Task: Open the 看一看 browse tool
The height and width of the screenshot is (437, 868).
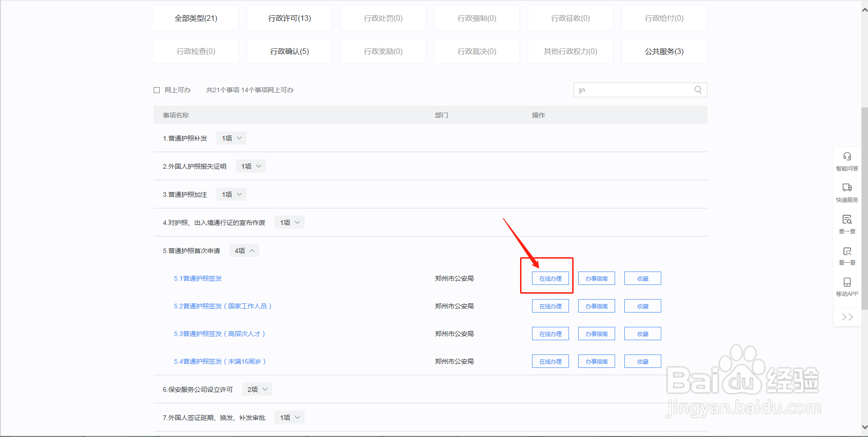Action: (x=847, y=256)
